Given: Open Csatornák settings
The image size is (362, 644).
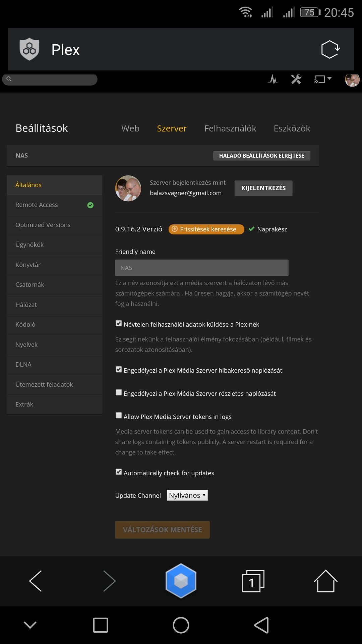Looking at the screenshot, I should (x=54, y=285).
